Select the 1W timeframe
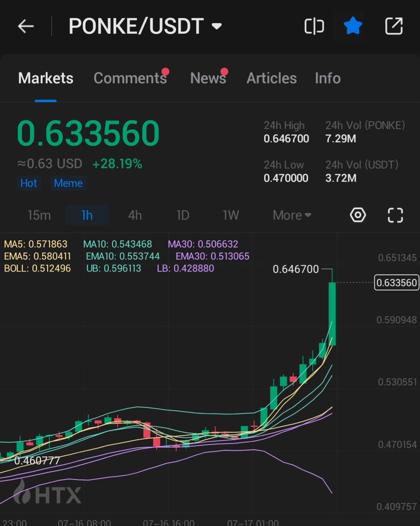 tap(231, 215)
